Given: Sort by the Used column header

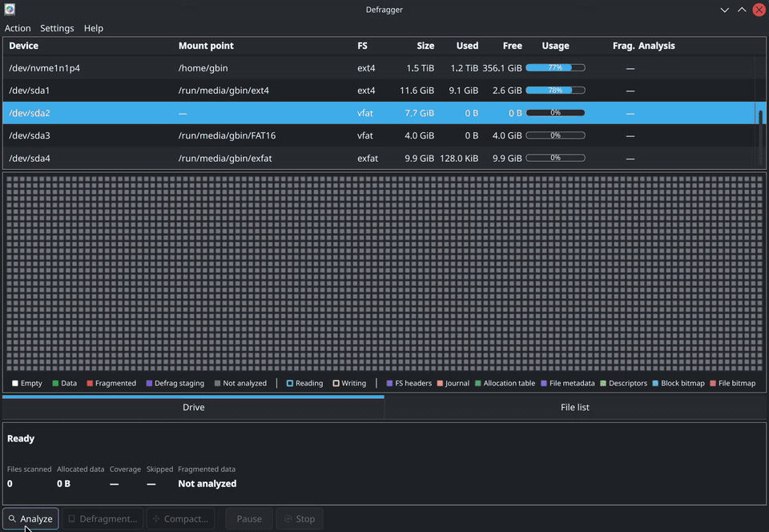Looking at the screenshot, I should coord(467,46).
